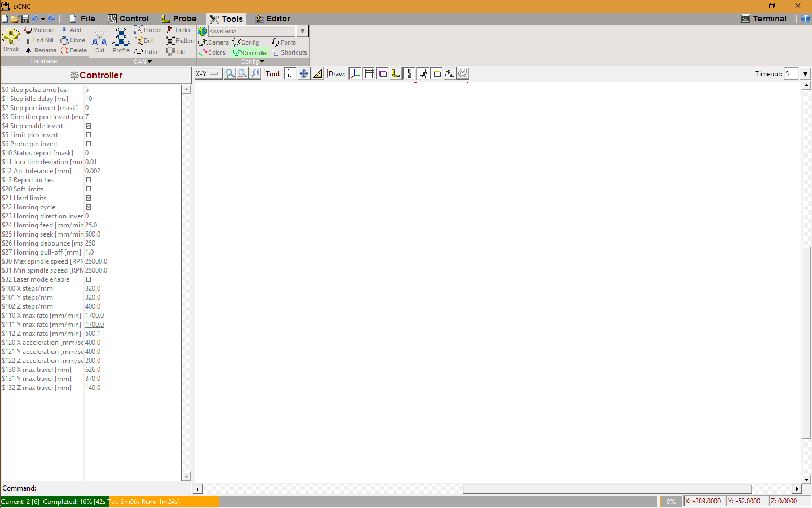This screenshot has height=508, width=812.
Task: Open the undo history dropdown arrow
Action: pyautogui.click(x=43, y=19)
